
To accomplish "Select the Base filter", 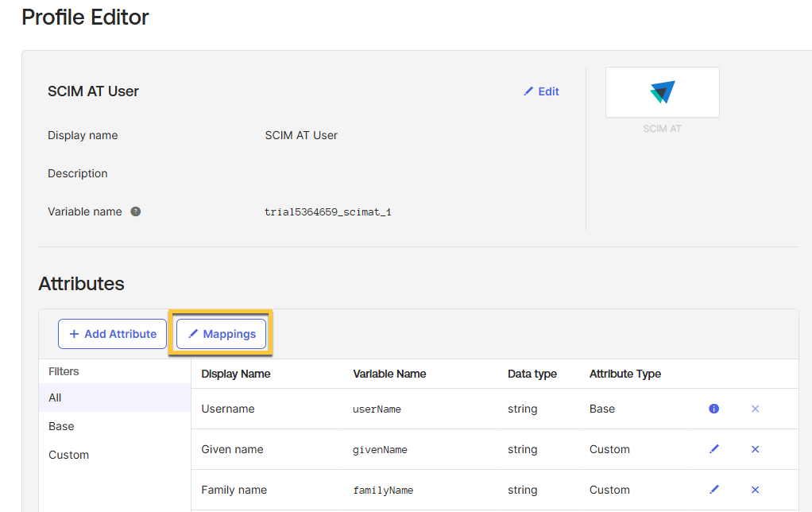I will [x=115, y=426].
